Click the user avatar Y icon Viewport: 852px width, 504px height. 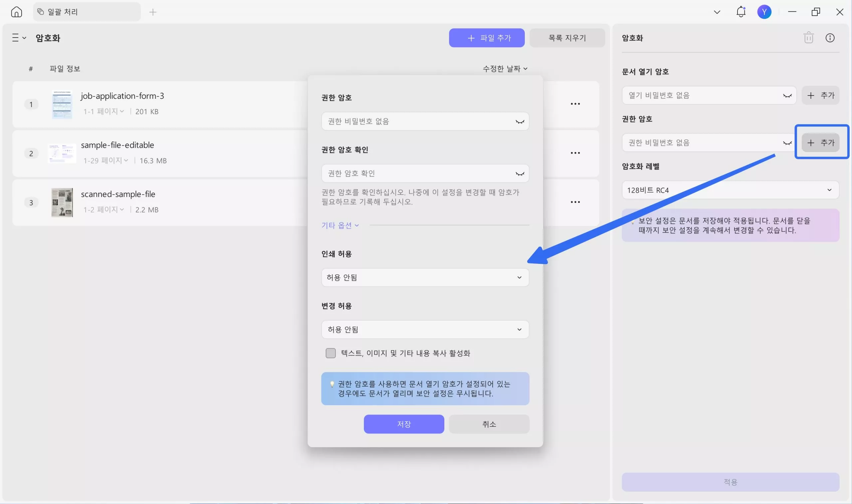[764, 12]
